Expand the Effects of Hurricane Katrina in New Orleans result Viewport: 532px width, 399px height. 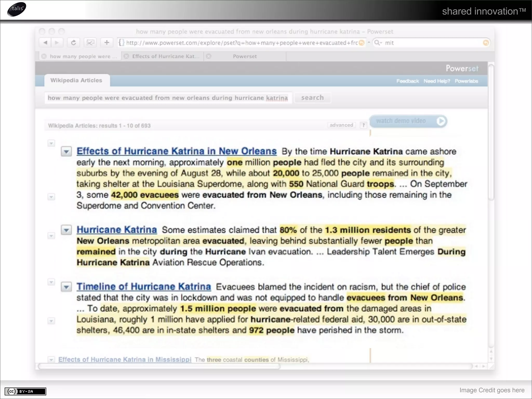tap(66, 151)
